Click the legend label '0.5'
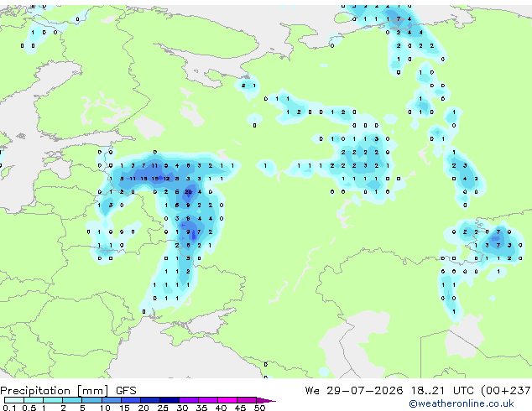The image size is (532, 411). [29, 408]
